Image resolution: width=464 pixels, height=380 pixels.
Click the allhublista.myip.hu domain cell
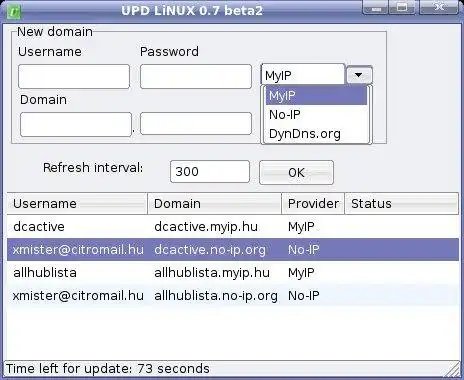click(x=212, y=273)
